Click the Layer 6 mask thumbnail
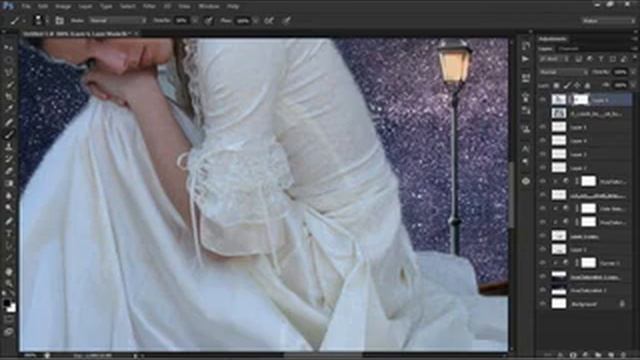 (581, 100)
